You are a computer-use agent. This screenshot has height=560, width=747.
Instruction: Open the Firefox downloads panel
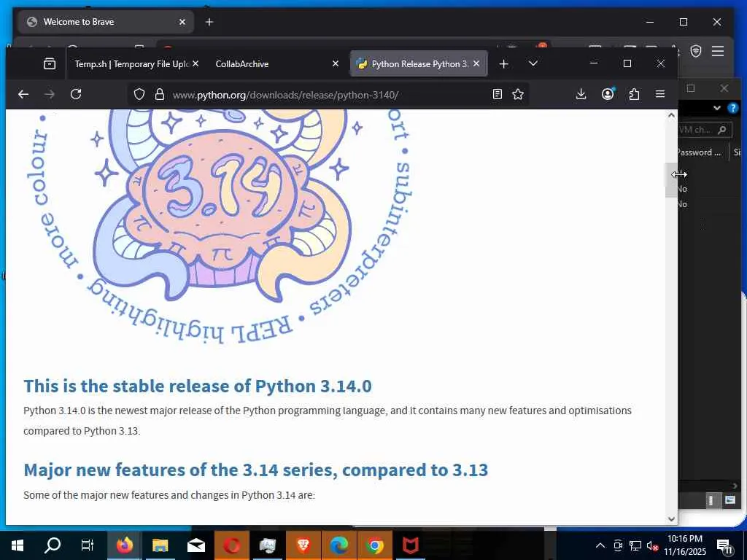tap(581, 94)
